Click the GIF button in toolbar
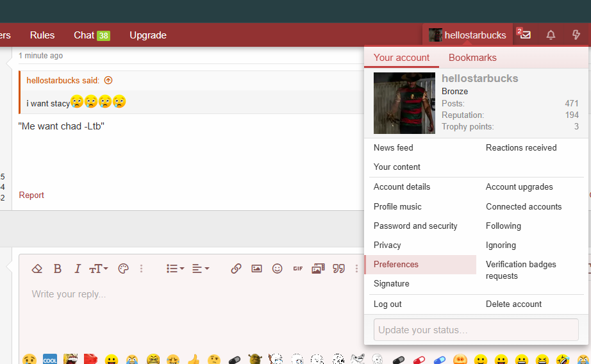 [x=298, y=269]
